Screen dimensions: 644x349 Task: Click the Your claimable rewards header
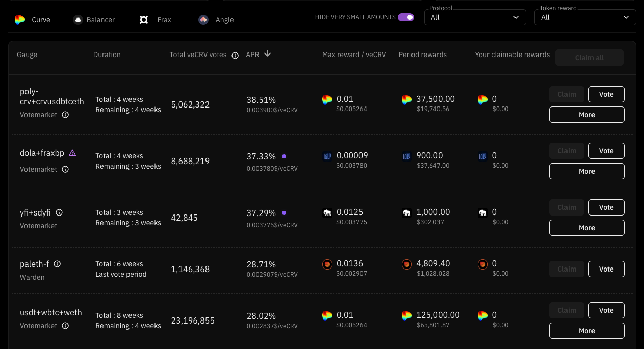coord(512,55)
